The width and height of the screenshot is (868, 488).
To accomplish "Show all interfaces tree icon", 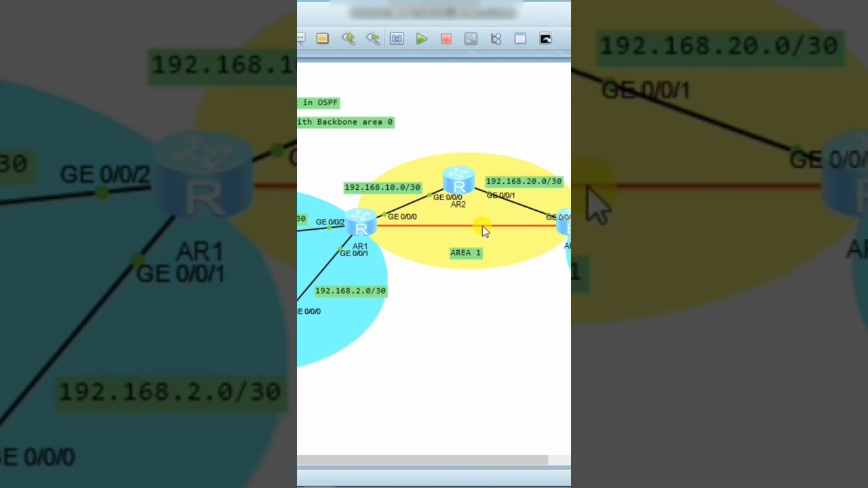I will 496,39.
